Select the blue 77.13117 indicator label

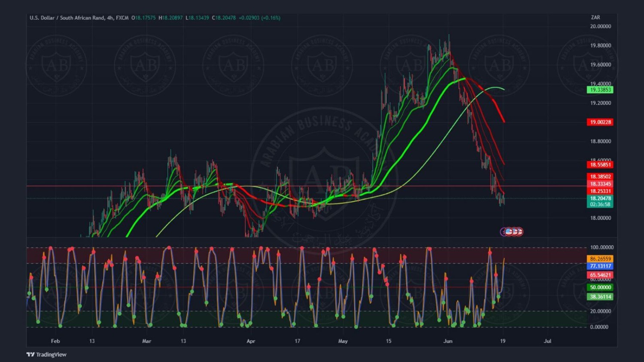pyautogui.click(x=600, y=266)
